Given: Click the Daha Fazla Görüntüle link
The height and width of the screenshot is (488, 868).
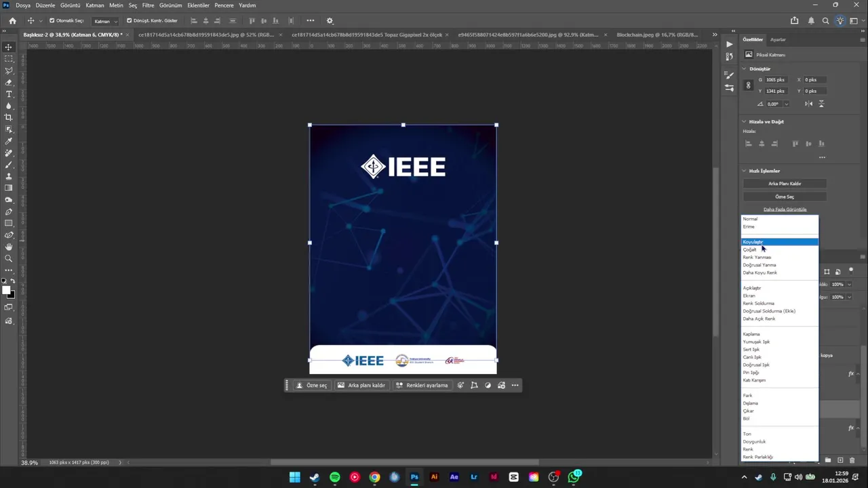Looking at the screenshot, I should click(785, 209).
